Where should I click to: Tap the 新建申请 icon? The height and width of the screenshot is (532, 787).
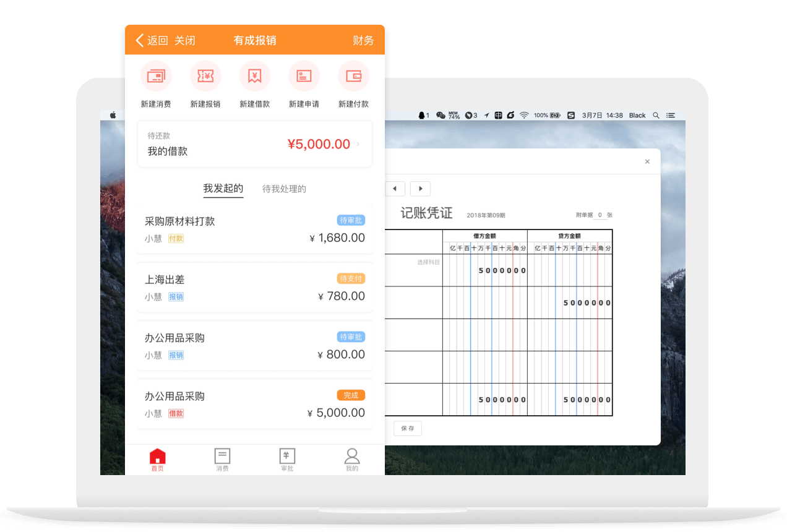click(x=304, y=77)
